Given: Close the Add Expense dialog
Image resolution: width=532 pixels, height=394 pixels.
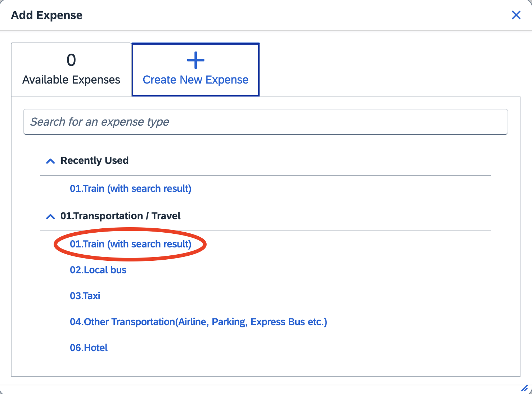Looking at the screenshot, I should 516,15.
